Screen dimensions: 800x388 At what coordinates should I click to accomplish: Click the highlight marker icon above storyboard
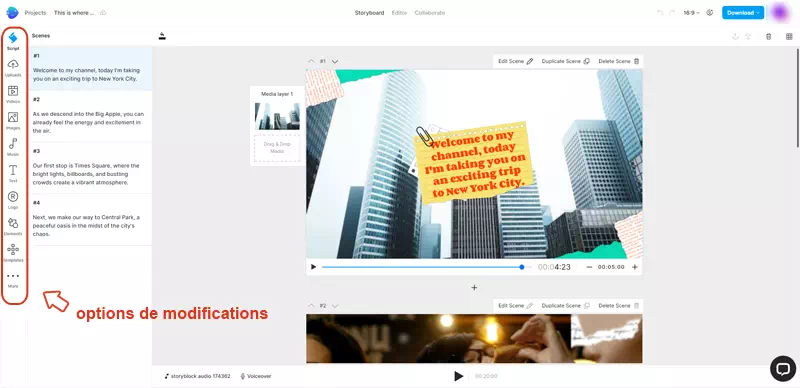point(162,36)
